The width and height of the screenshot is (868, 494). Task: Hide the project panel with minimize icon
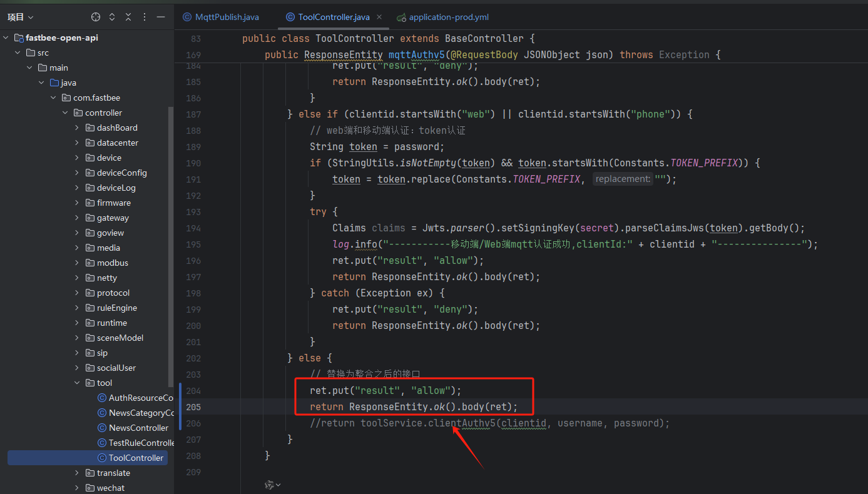(161, 17)
